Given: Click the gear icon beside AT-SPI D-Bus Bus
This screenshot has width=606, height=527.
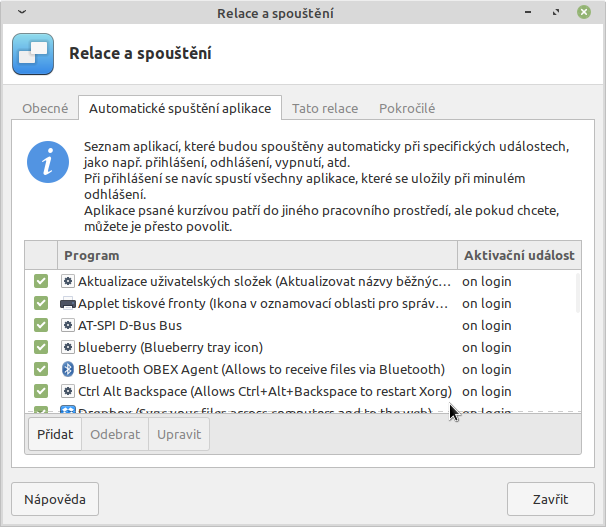Looking at the screenshot, I should click(x=68, y=325).
